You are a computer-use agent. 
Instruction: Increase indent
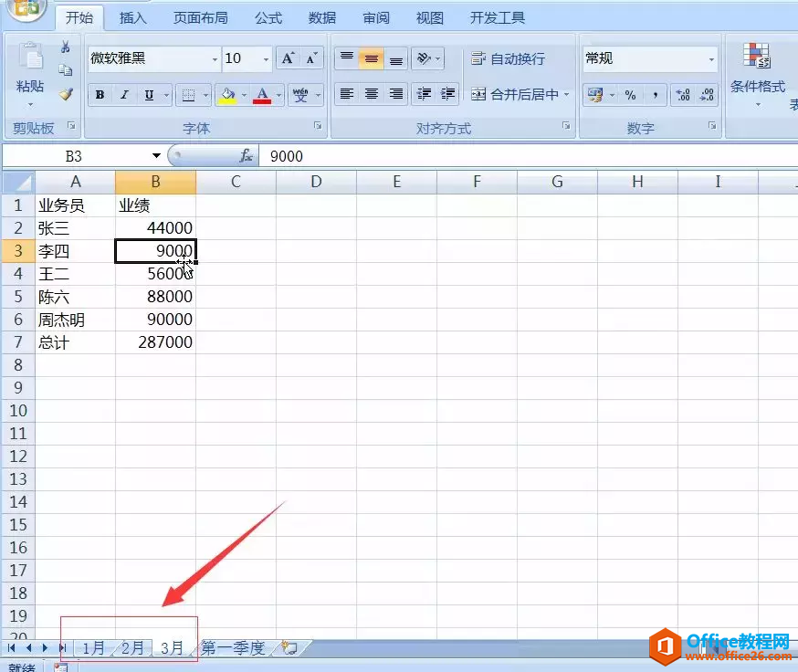click(x=447, y=94)
